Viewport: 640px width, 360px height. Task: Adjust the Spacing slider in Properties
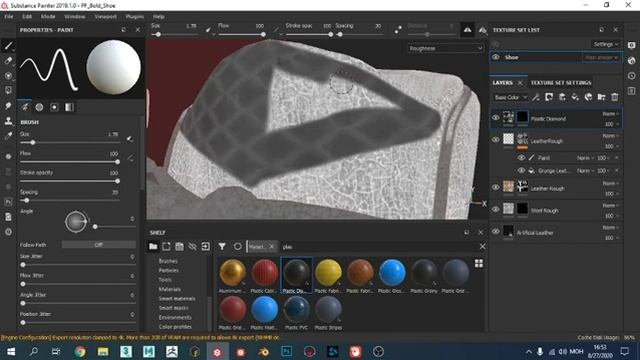(x=69, y=200)
